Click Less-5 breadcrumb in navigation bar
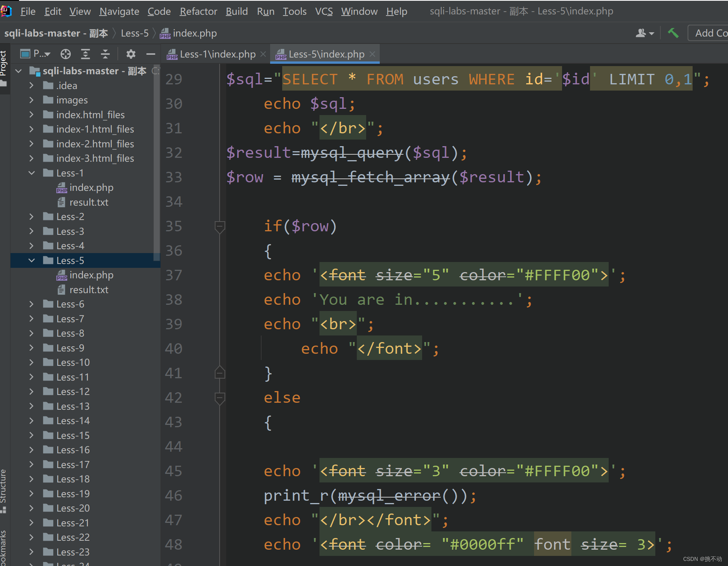Screen dimensions: 728x566 coord(134,33)
